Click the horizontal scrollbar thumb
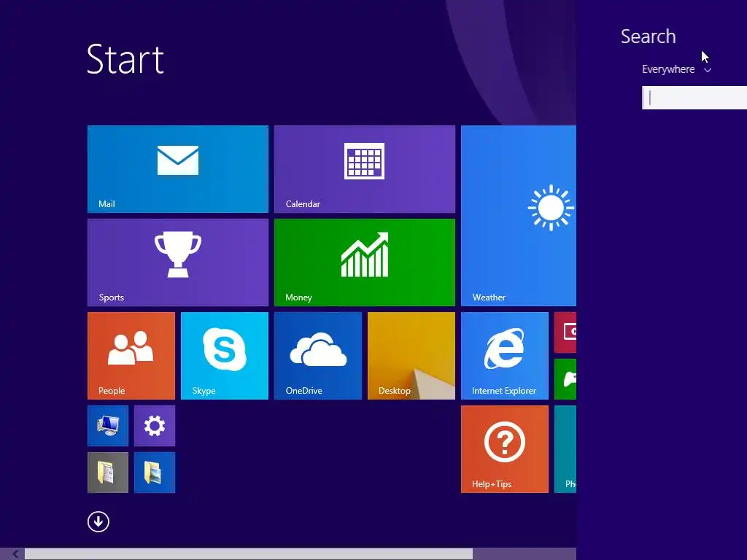 (x=249, y=554)
